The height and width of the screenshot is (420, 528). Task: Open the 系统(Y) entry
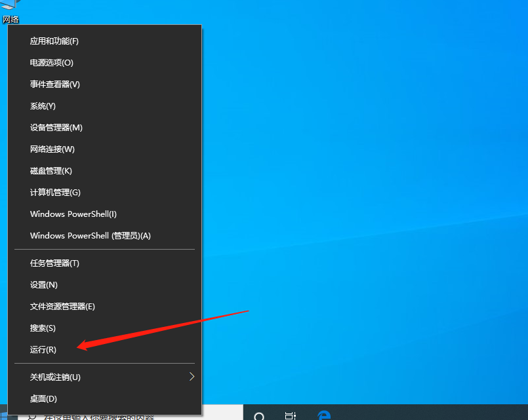[43, 106]
